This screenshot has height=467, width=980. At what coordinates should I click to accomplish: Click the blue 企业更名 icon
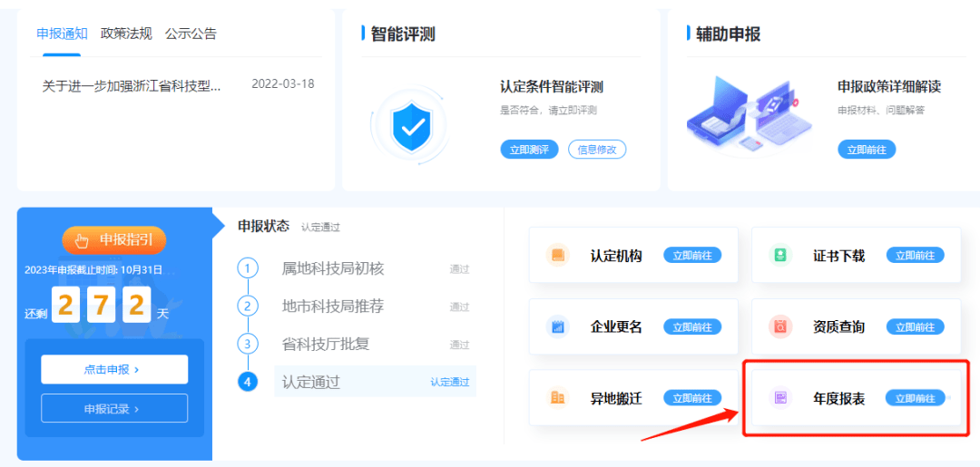coord(557,326)
